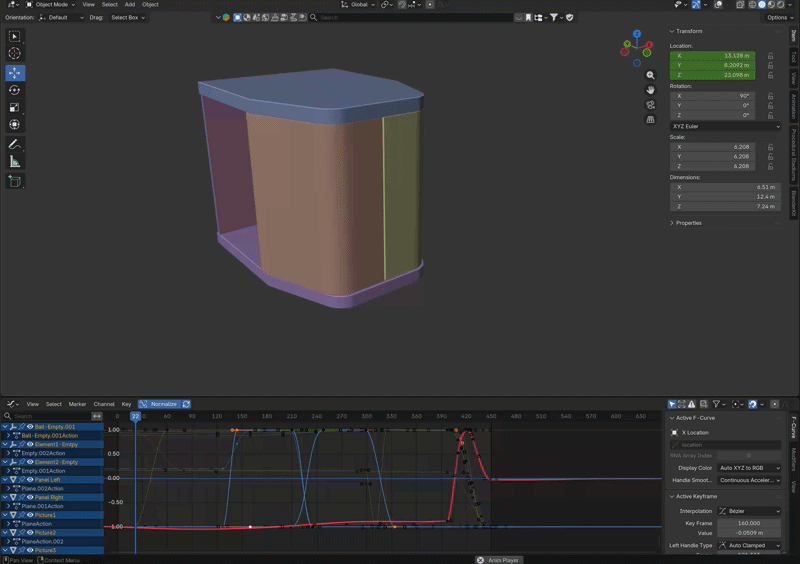
Task: Click the pan view hand icon
Action: [x=650, y=90]
